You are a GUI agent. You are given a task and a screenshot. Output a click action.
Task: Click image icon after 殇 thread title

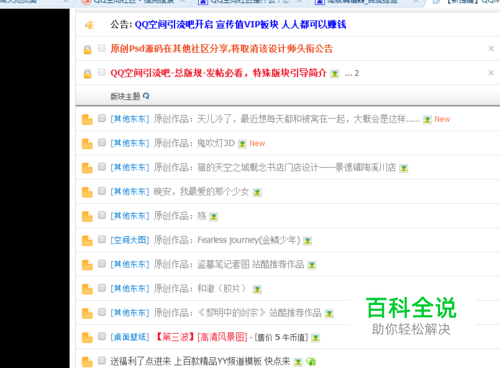tap(213, 217)
